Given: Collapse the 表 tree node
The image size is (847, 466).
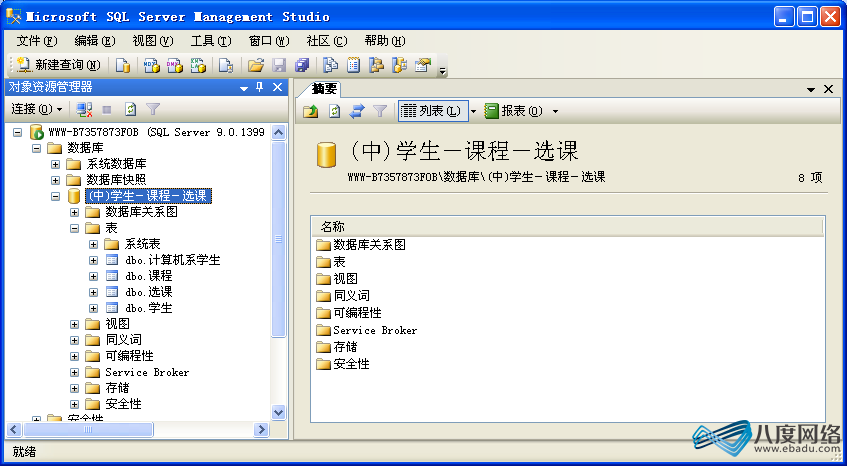Looking at the screenshot, I should point(75,228).
